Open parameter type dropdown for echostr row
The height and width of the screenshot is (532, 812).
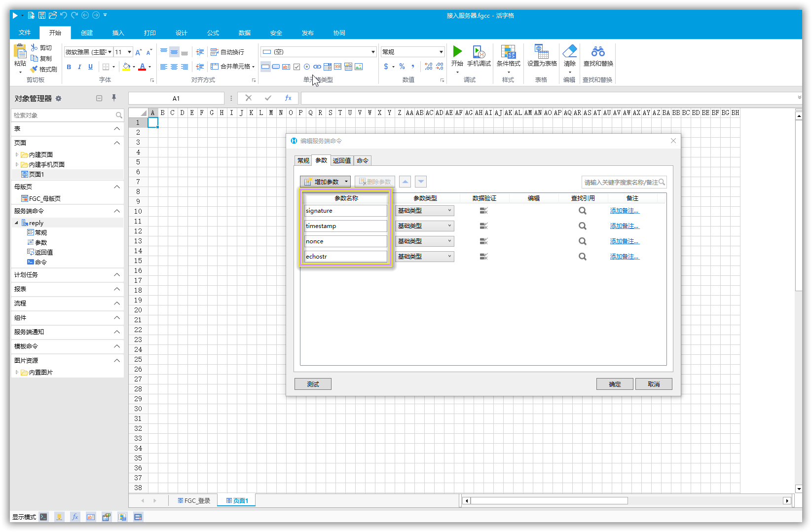point(425,257)
